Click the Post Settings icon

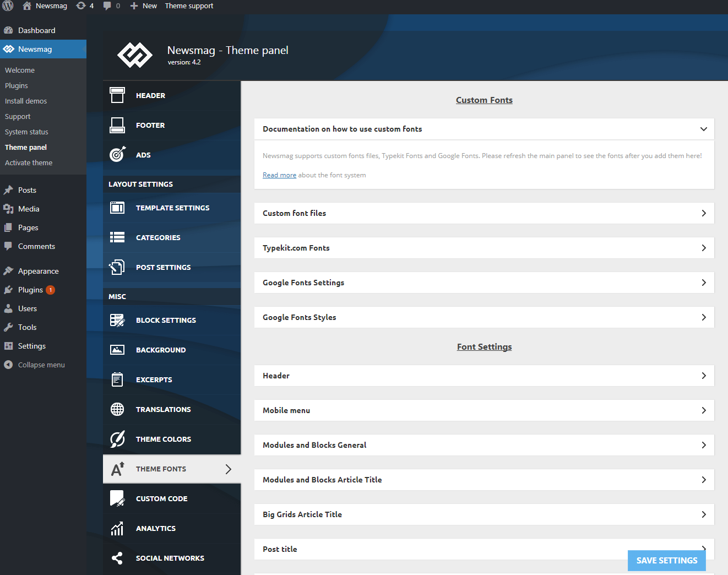(x=117, y=267)
